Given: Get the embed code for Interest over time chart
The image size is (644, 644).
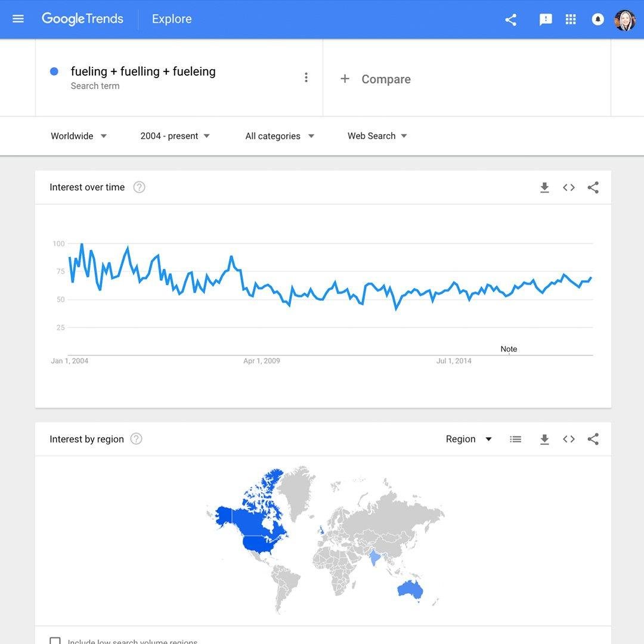Looking at the screenshot, I should [568, 187].
